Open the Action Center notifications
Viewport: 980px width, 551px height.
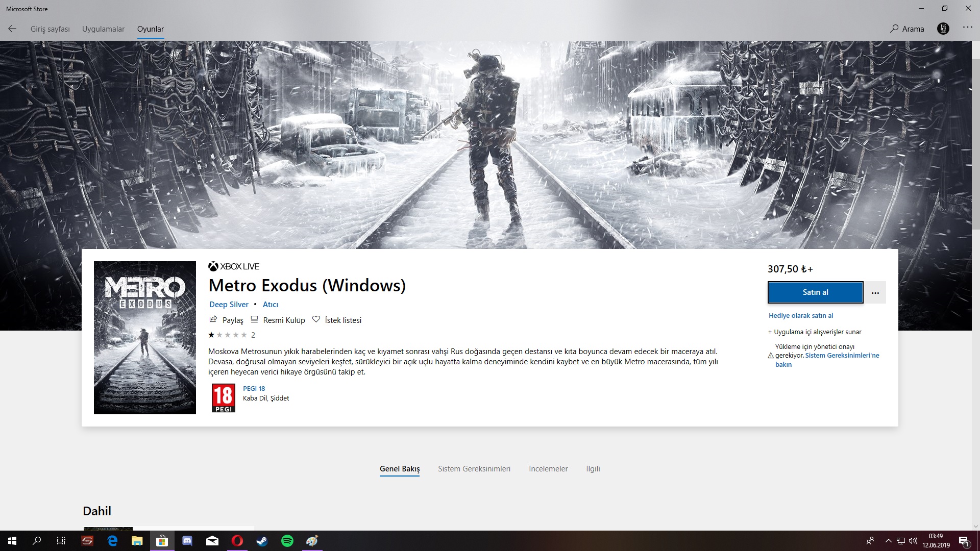pyautogui.click(x=964, y=541)
